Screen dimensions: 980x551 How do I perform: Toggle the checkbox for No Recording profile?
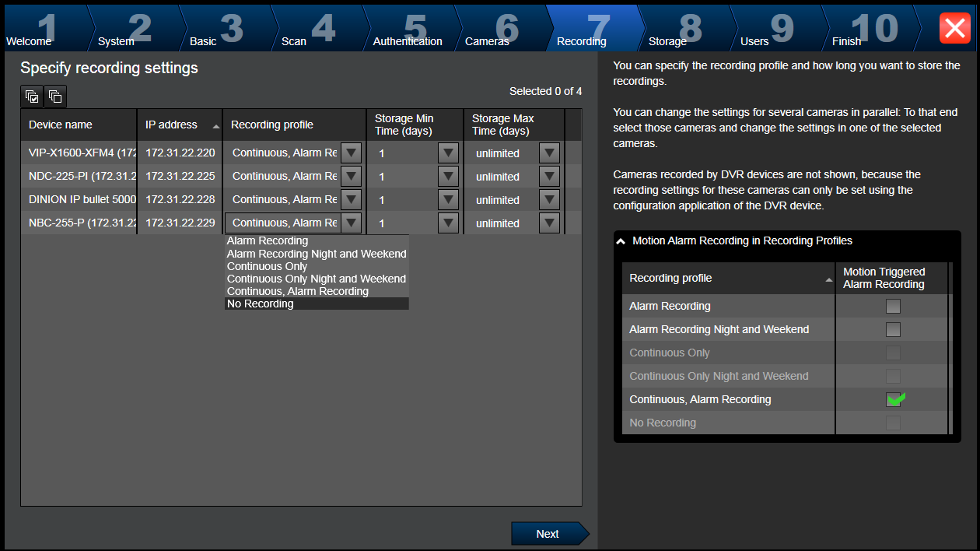point(893,423)
